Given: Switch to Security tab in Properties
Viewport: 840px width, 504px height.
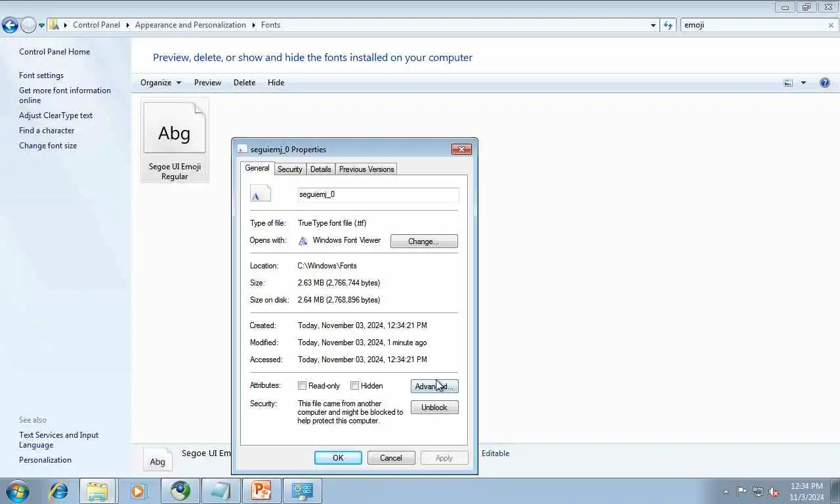Looking at the screenshot, I should (x=289, y=169).
